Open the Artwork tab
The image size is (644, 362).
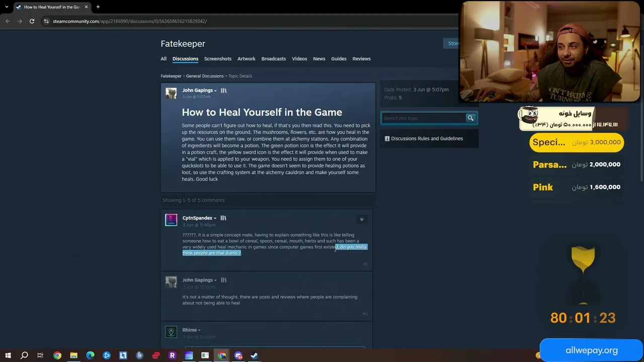click(x=247, y=59)
